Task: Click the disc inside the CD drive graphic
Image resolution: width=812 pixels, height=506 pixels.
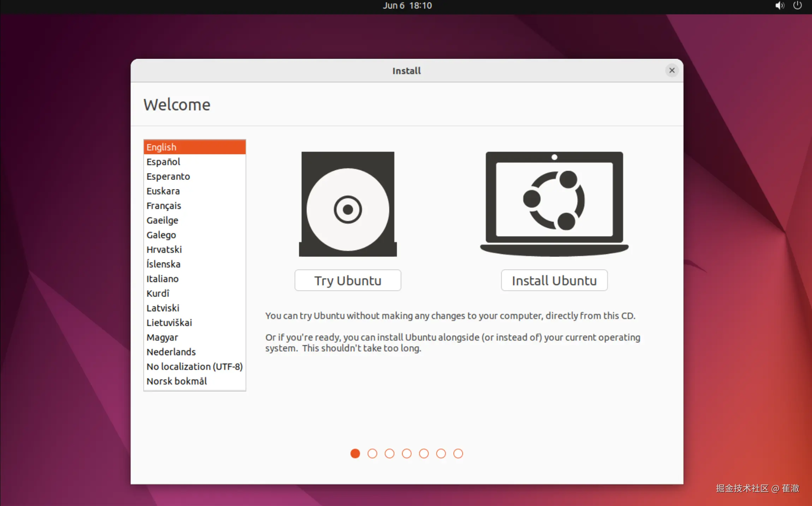Action: pos(347,208)
